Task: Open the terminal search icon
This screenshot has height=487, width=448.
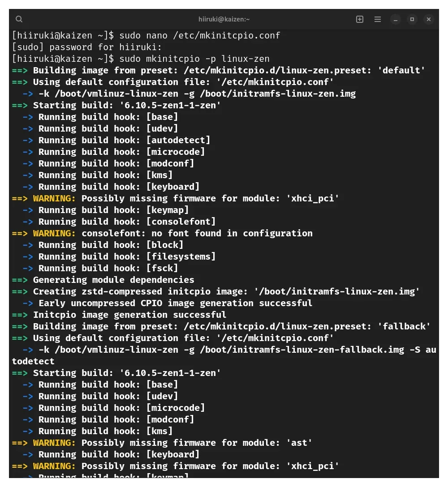Action: [x=19, y=19]
